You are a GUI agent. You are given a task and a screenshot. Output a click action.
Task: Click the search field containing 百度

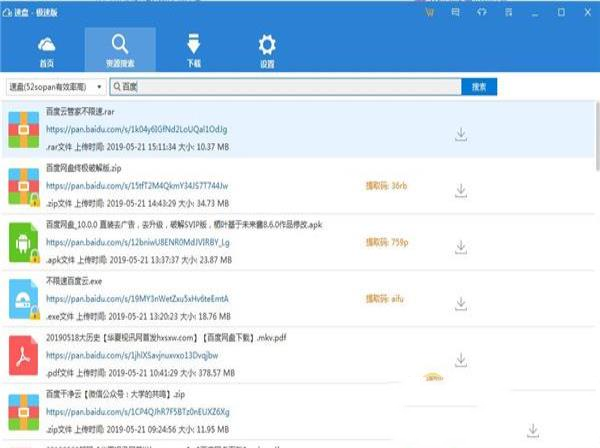[x=285, y=87]
